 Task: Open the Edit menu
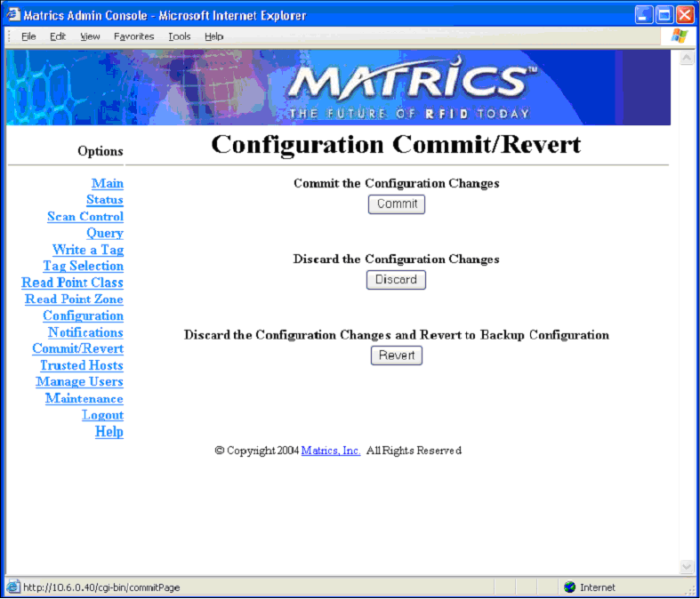[x=58, y=36]
